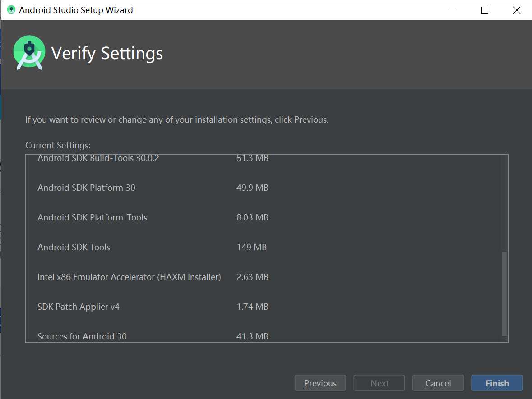This screenshot has width=532, height=399.
Task: Minimize the Setup Wizard window
Action: 453,10
